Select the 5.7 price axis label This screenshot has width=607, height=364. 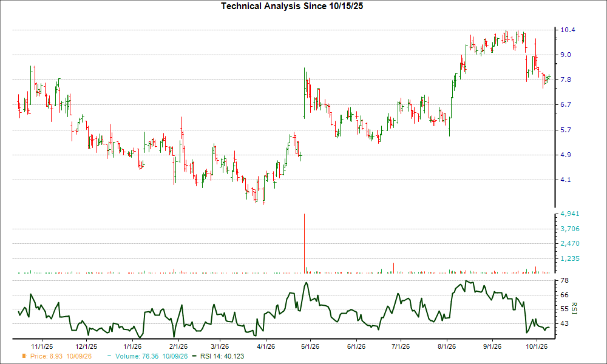coord(566,130)
